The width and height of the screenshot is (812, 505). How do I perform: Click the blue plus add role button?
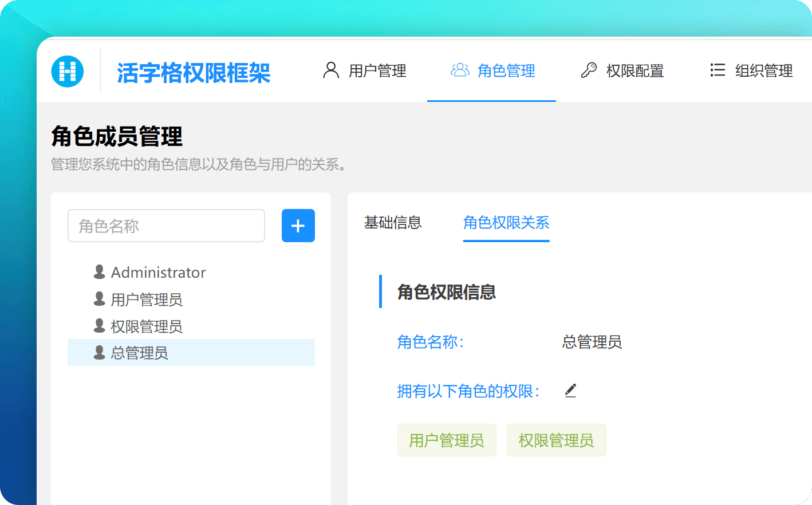coord(298,226)
